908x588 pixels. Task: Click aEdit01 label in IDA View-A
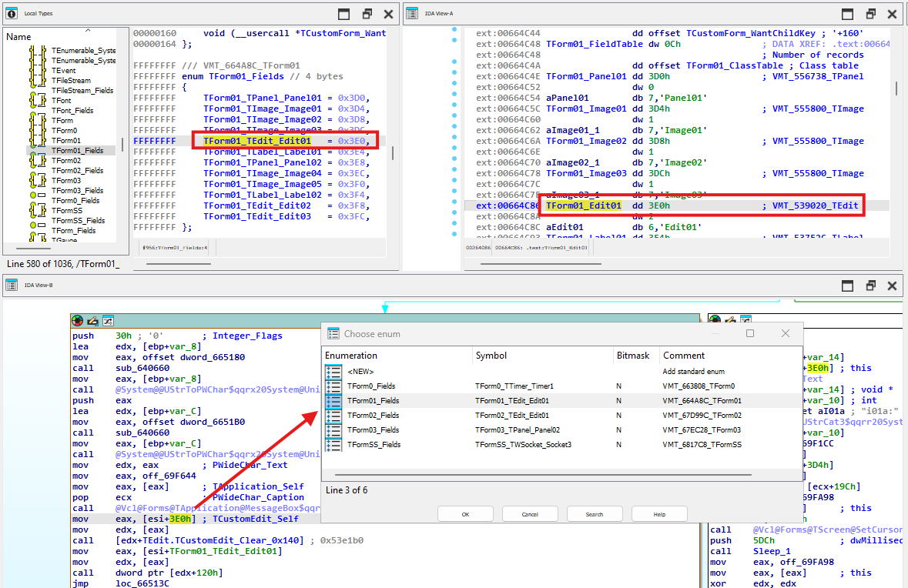pos(565,228)
